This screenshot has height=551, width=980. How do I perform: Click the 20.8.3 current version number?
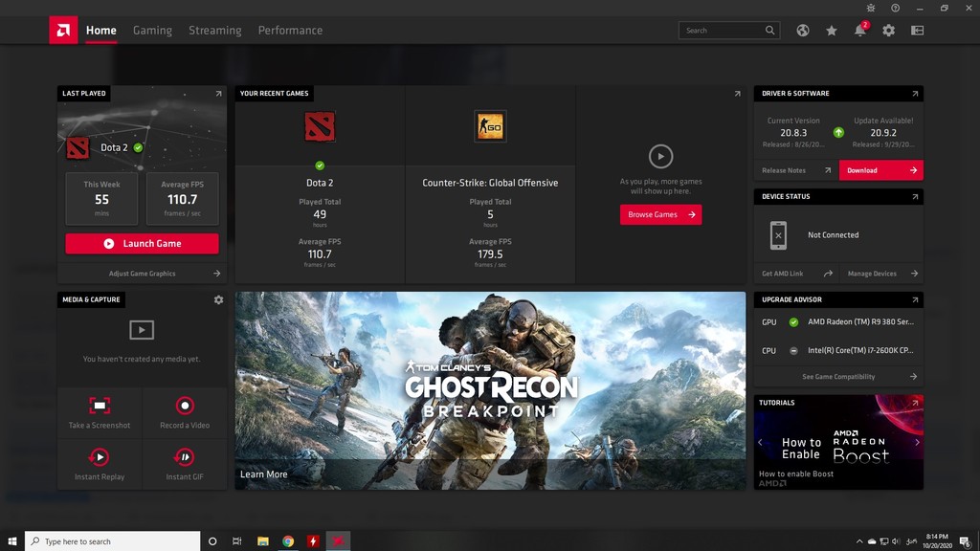[793, 132]
